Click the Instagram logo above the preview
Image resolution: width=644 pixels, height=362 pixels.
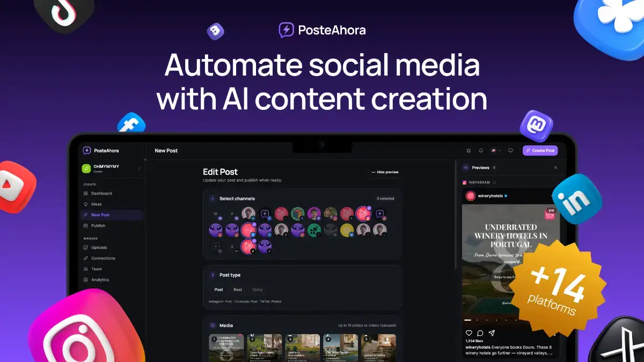pyautogui.click(x=464, y=182)
